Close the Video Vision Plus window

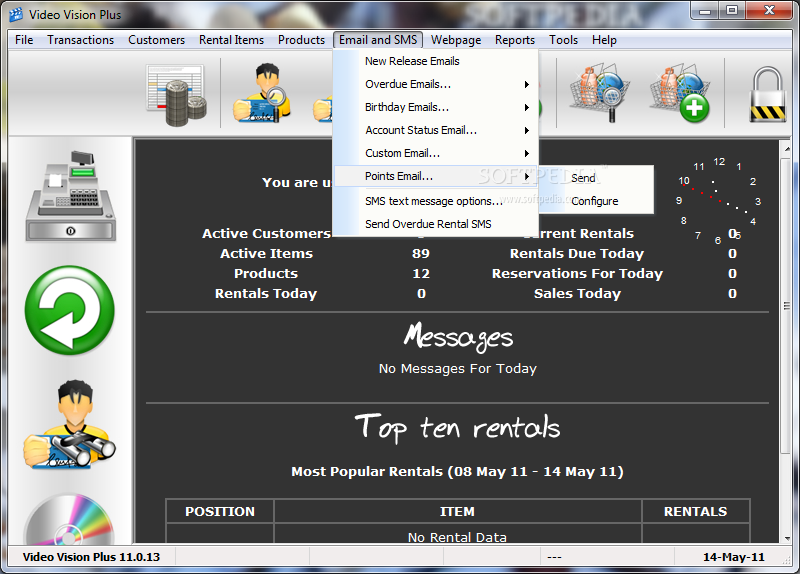coord(769,11)
